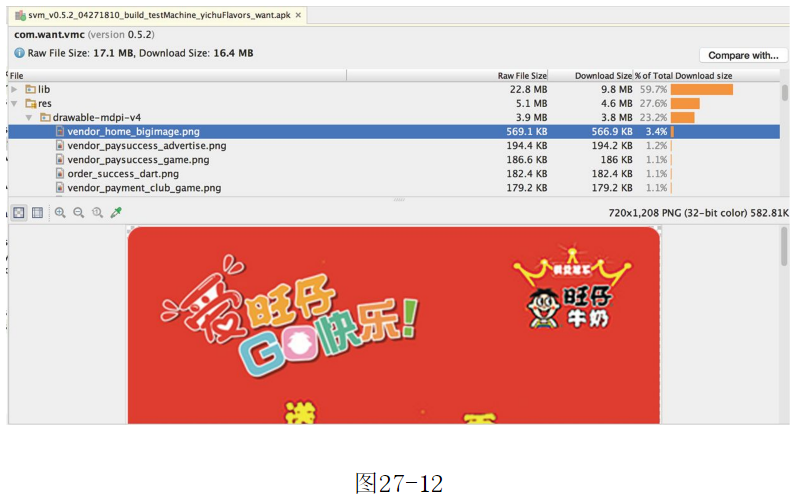
Task: Toggle the transparency chessboard icon
Action: [x=18, y=213]
